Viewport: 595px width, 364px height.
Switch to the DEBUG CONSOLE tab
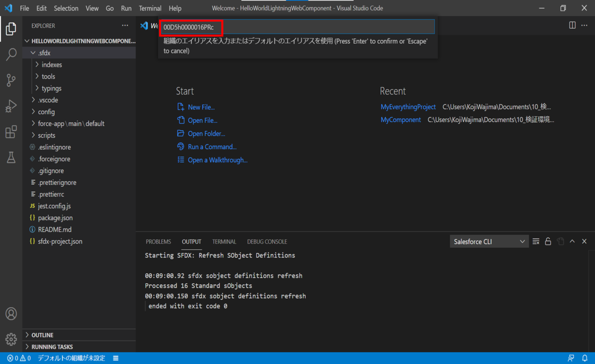(267, 242)
